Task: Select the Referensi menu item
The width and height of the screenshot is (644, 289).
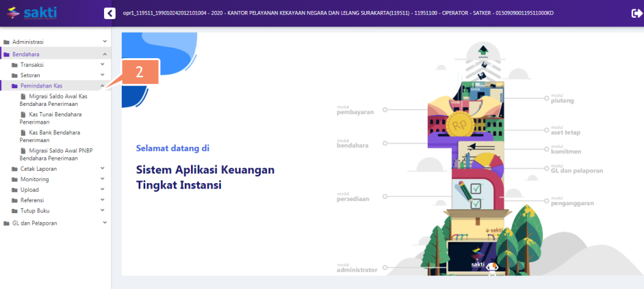Action: coord(33,200)
